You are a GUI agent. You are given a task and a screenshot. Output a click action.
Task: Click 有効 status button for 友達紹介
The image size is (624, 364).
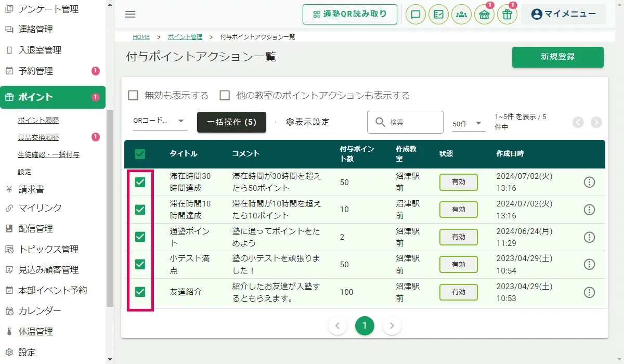click(x=459, y=292)
